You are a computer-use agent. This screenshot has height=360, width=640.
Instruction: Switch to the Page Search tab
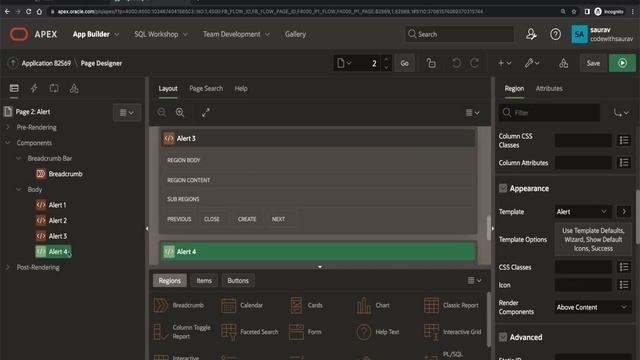(x=206, y=89)
